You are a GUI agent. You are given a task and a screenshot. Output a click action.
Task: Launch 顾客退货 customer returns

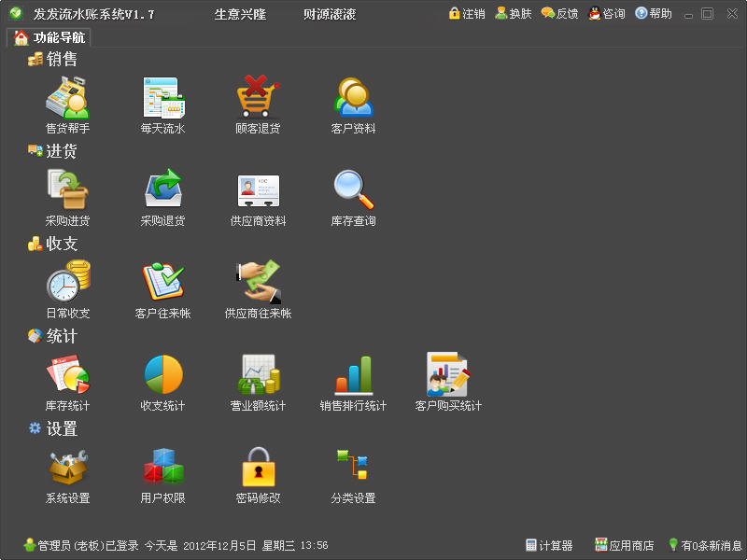pyautogui.click(x=258, y=105)
